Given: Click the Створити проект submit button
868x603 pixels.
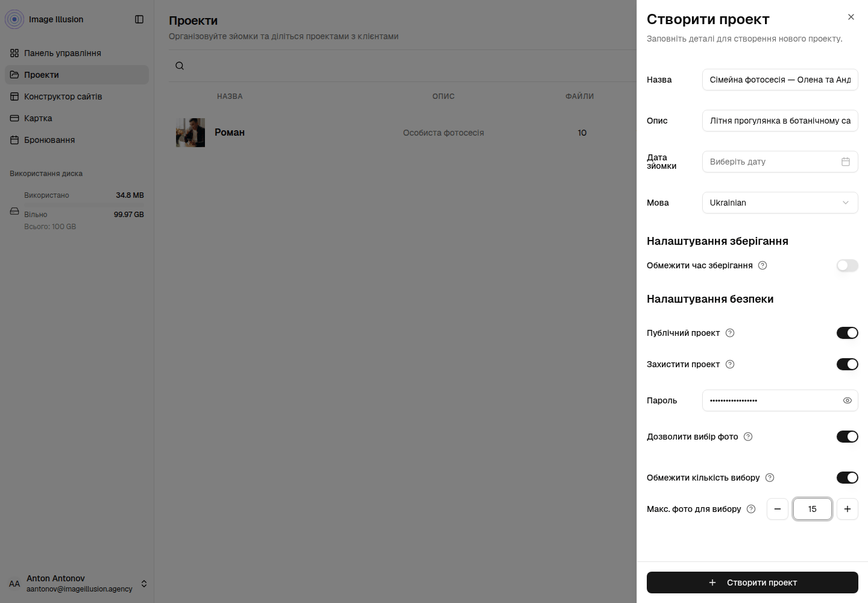Looking at the screenshot, I should point(752,582).
